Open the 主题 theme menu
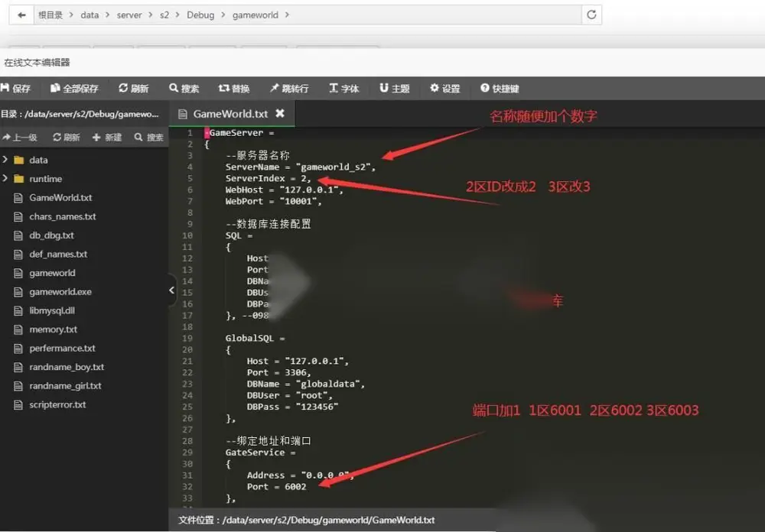 [395, 88]
